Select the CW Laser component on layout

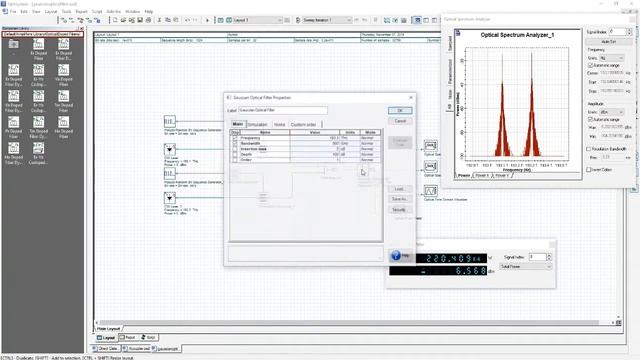[x=170, y=149]
